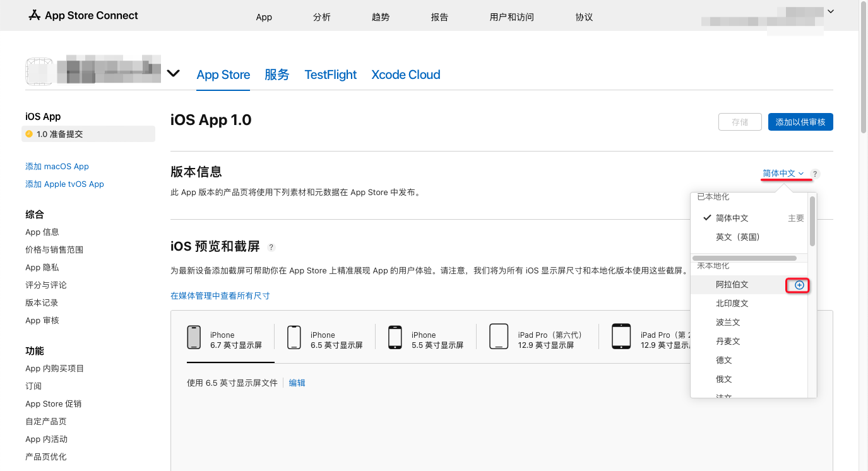Open App 内购买项目 in sidebar

click(55, 369)
